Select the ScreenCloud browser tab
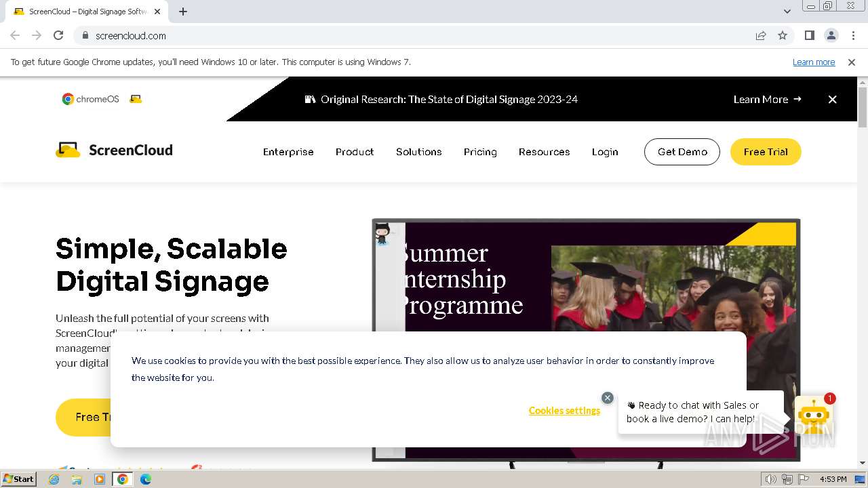Viewport: 868px width, 488px height. coord(87,12)
